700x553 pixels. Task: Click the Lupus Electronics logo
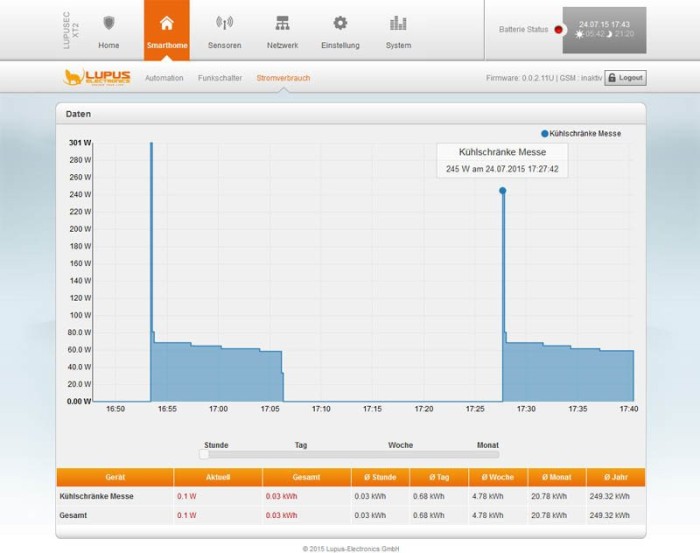coord(97,77)
